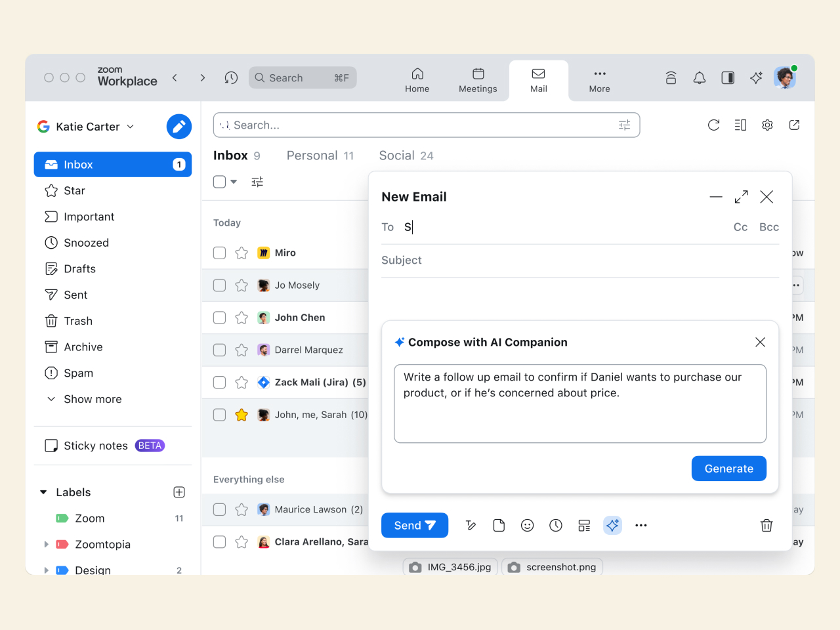The image size is (840, 630).
Task: Open mail settings gear icon
Action: click(767, 125)
